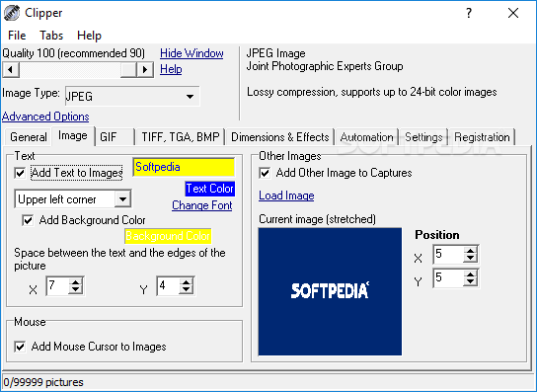The height and width of the screenshot is (392, 537).
Task: Switch to the General tab
Action: (x=28, y=137)
